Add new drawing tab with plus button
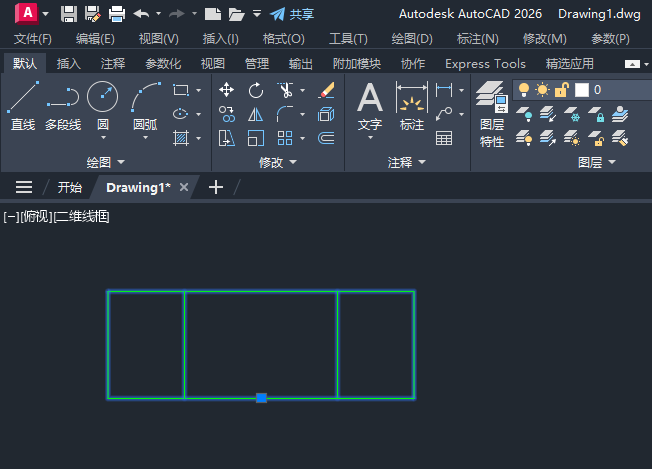The width and height of the screenshot is (652, 469). (216, 188)
